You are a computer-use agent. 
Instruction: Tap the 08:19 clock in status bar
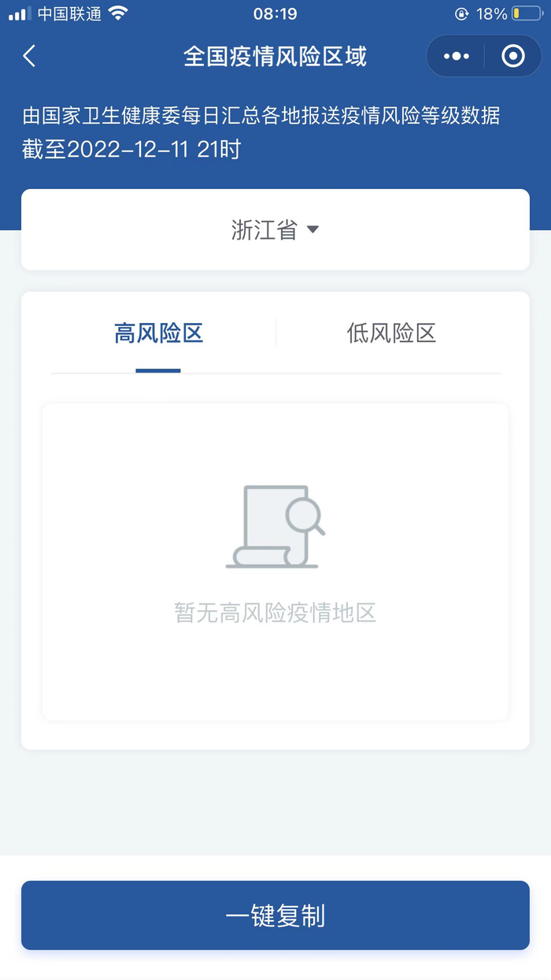pyautogui.click(x=275, y=13)
